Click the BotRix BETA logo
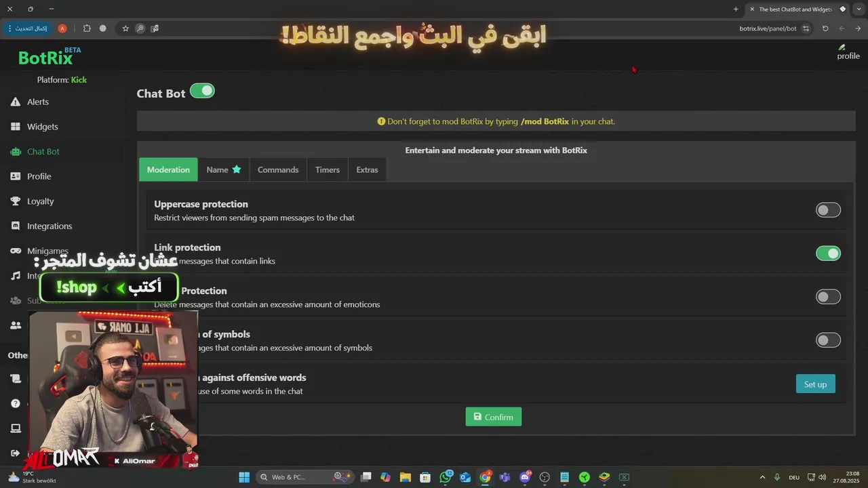Screen dimensions: 868x488 49,57
